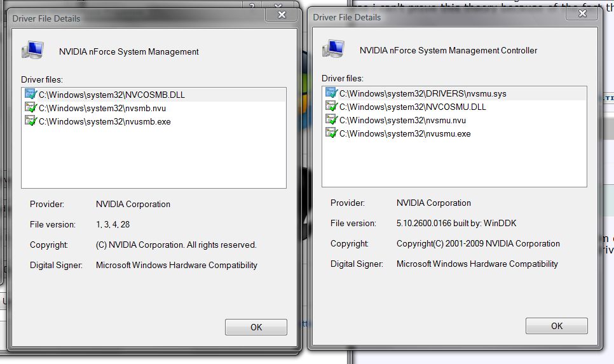Close the right Driver File Details dialog
This screenshot has width=614, height=364.
tap(582, 14)
